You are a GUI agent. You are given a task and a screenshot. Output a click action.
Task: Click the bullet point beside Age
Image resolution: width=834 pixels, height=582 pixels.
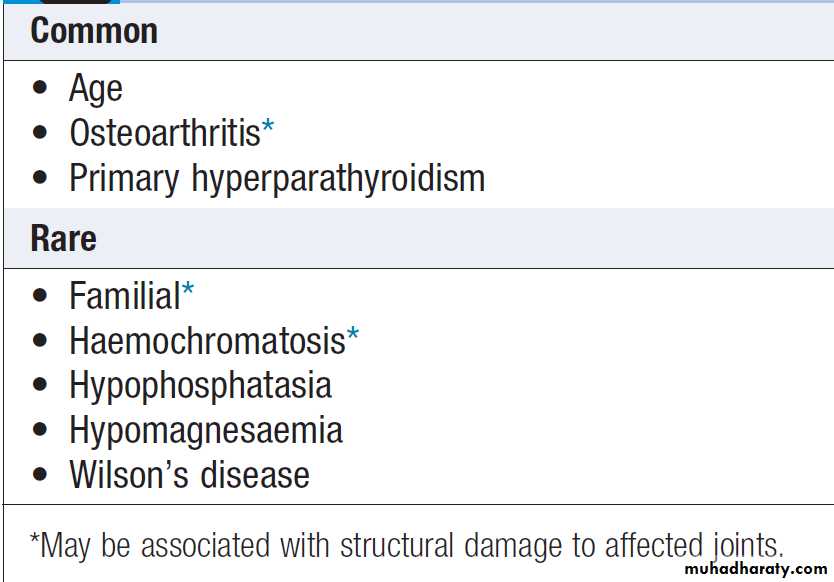tap(40, 88)
